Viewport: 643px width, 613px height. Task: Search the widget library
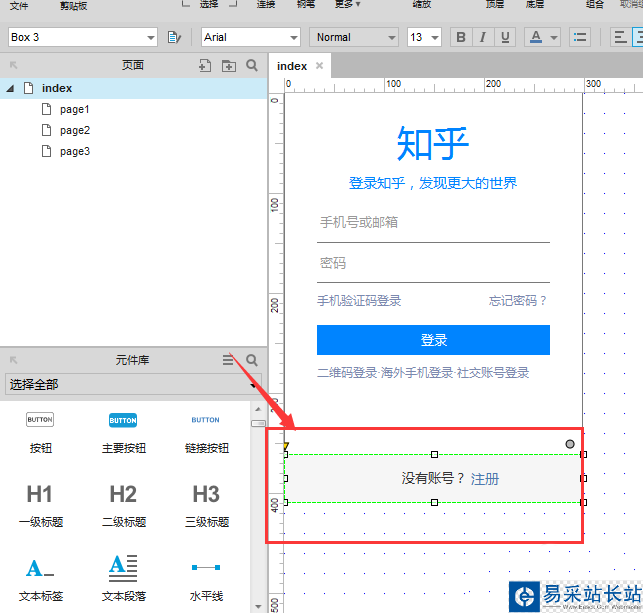pos(252,360)
